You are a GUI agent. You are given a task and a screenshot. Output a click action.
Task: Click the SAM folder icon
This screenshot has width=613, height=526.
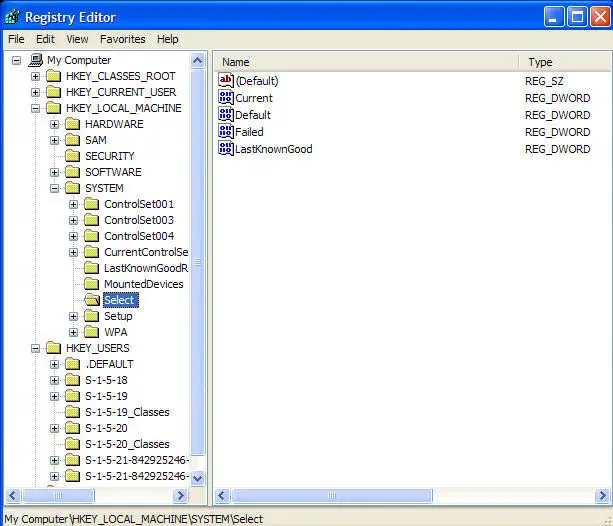pos(72,140)
